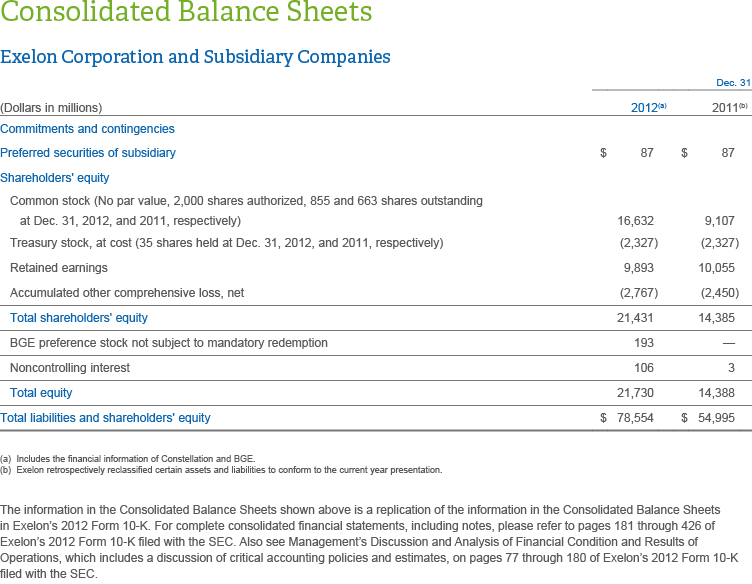Click the Treasury stock, at cost row

(x=226, y=243)
